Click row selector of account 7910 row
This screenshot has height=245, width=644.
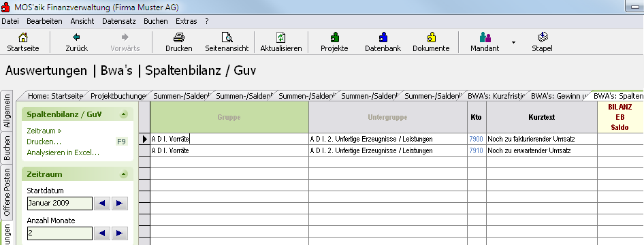(x=144, y=150)
